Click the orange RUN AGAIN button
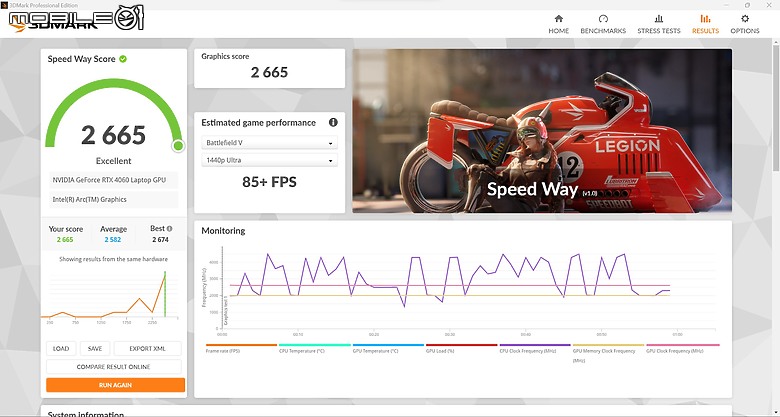 click(115, 385)
